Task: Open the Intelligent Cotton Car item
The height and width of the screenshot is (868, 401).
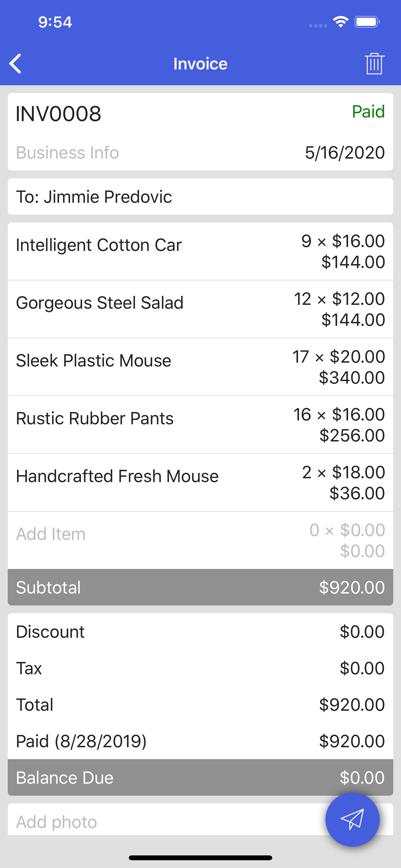Action: (200, 251)
